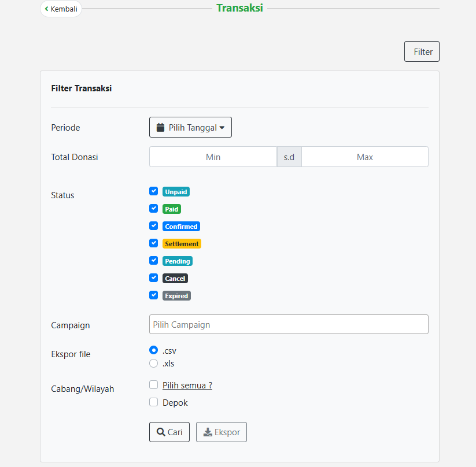Toggle the Confirmed status checkbox
The height and width of the screenshot is (467, 476).
pyautogui.click(x=153, y=226)
